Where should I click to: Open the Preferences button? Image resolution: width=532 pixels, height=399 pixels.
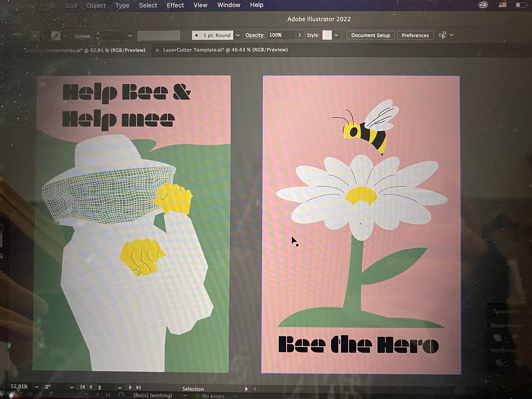click(415, 35)
